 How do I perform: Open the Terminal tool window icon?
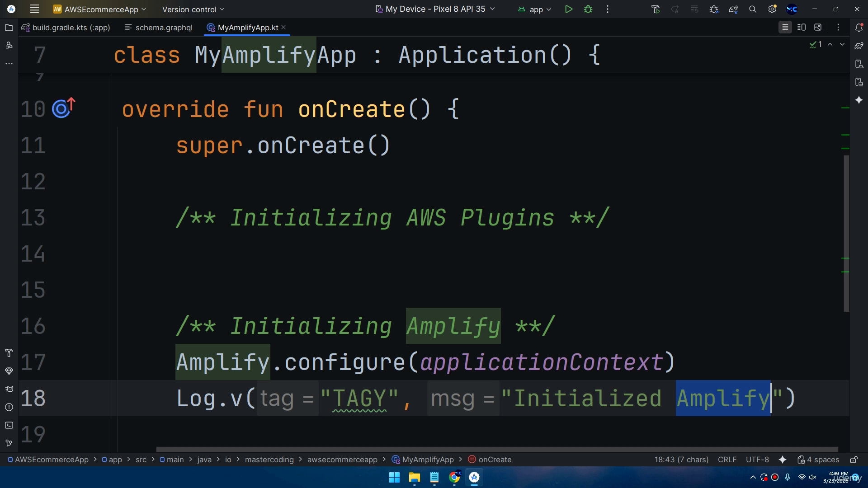coord(9,425)
